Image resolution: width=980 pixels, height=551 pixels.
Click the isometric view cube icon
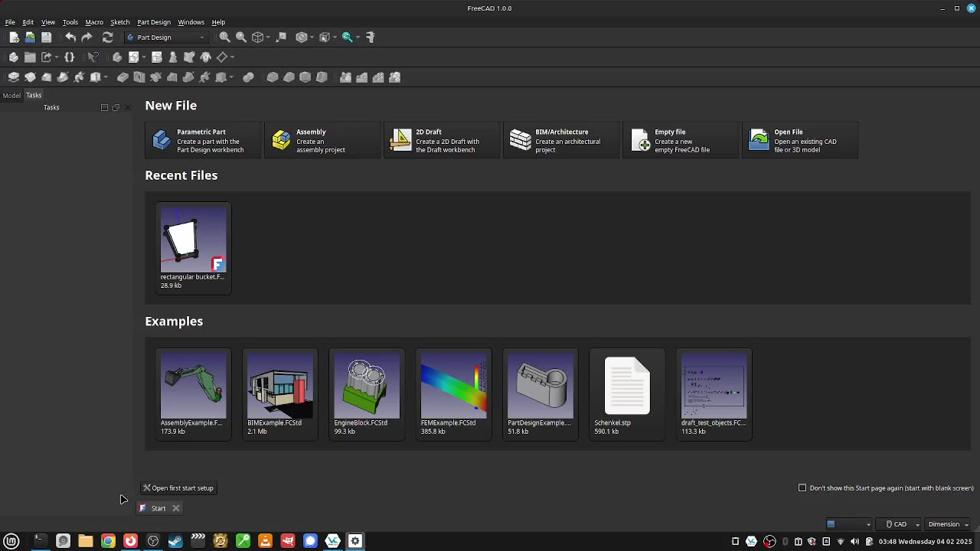coord(258,37)
